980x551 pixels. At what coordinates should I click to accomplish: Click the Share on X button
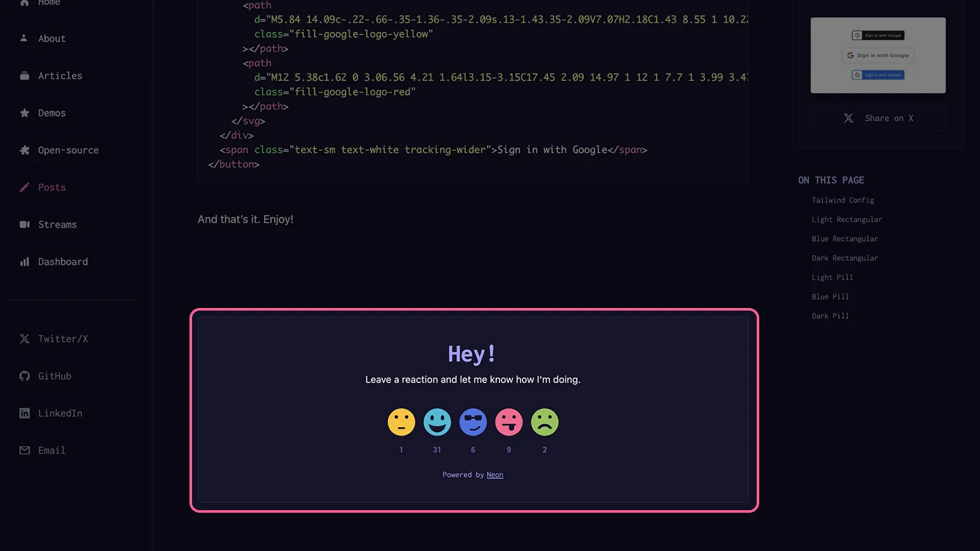(x=878, y=118)
